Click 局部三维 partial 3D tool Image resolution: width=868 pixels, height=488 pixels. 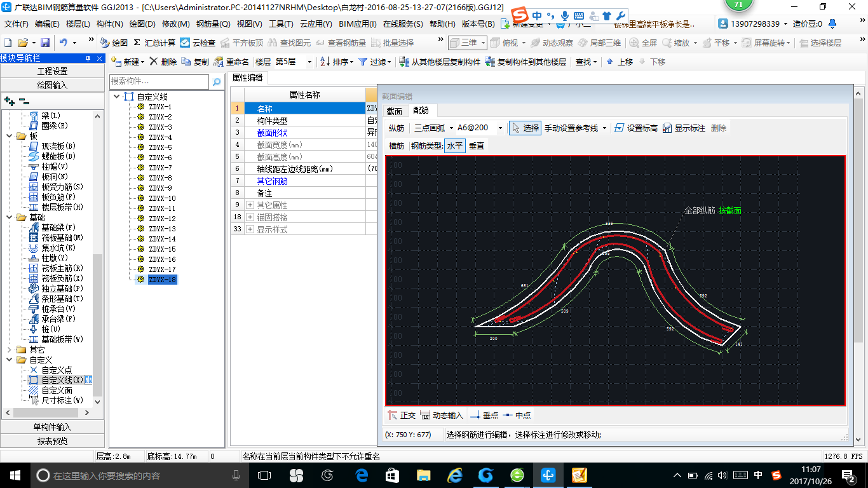click(599, 43)
